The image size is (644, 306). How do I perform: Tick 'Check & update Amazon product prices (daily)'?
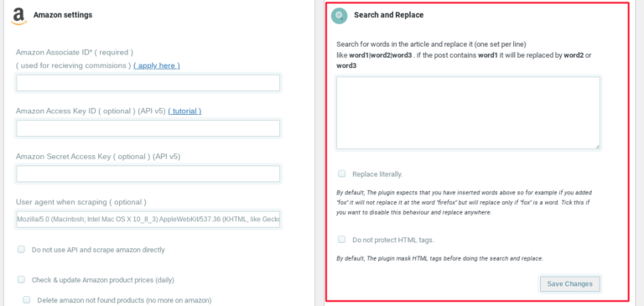coord(21,280)
